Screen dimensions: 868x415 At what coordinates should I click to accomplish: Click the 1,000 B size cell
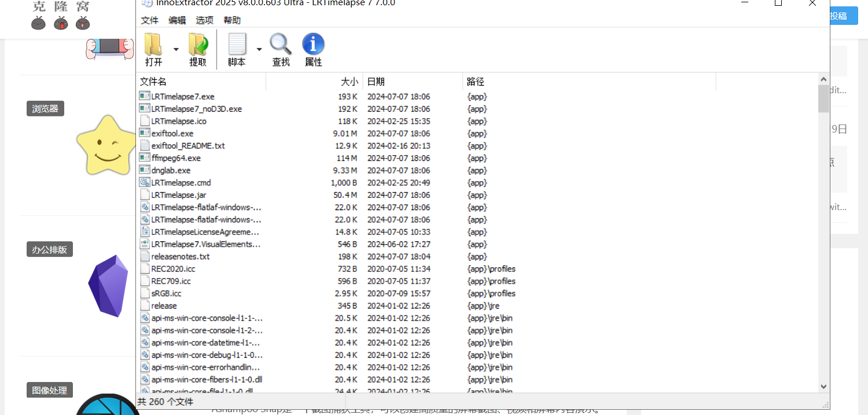[x=344, y=182]
